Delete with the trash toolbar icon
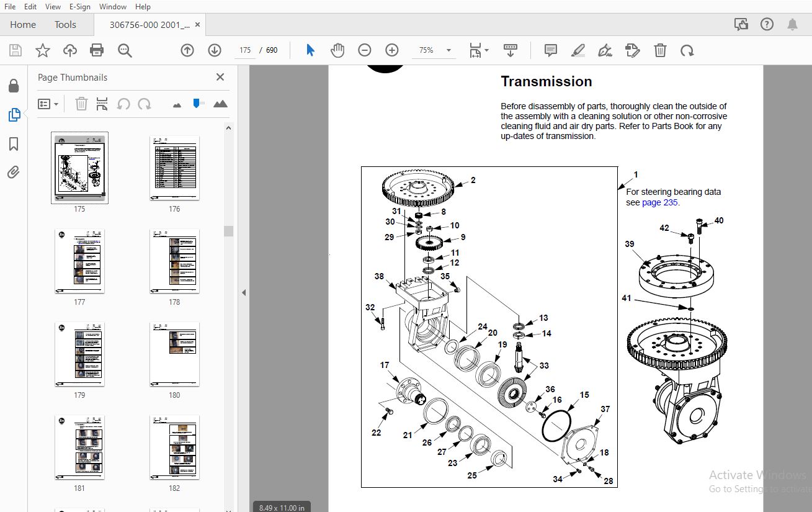This screenshot has height=512, width=812. 660,50
